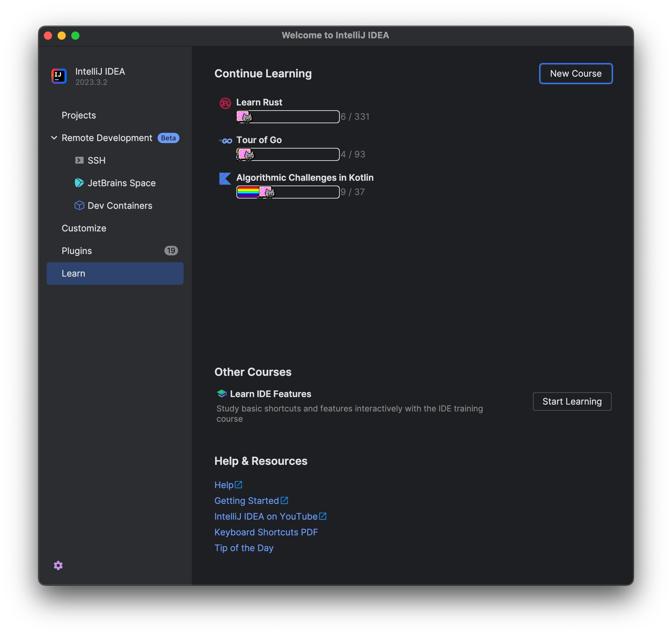The image size is (672, 636).
Task: Click the Go gopher logo icon
Action: [x=226, y=141]
